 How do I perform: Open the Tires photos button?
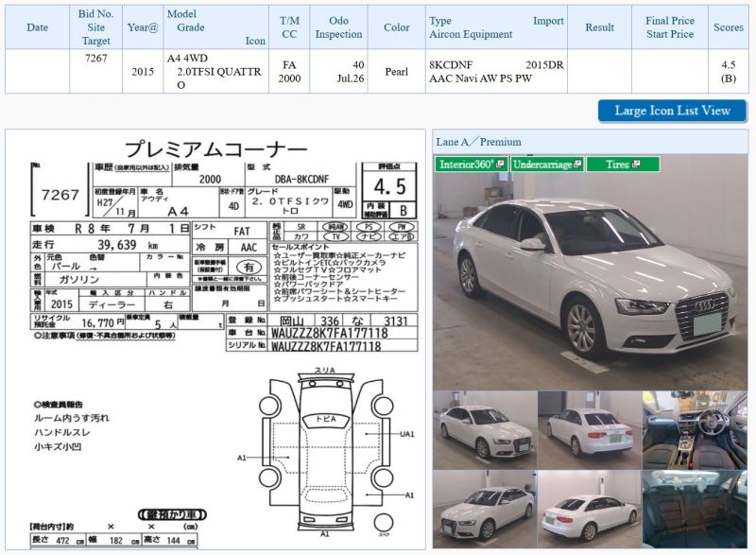point(623,165)
